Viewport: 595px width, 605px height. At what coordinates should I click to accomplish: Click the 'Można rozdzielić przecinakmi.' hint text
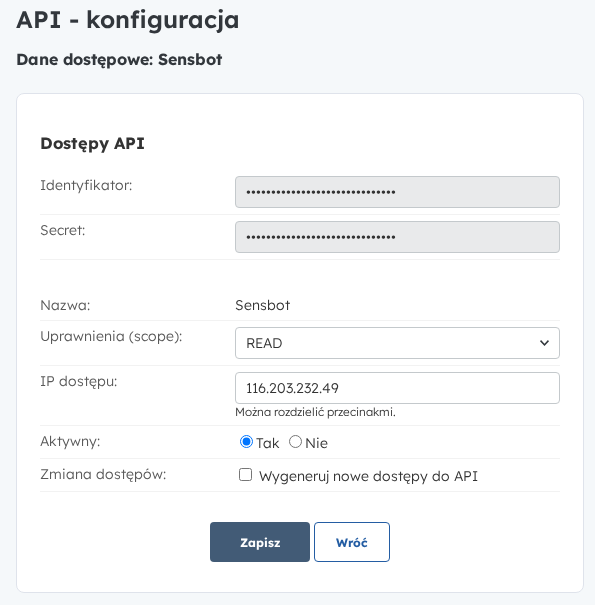pyautogui.click(x=315, y=412)
